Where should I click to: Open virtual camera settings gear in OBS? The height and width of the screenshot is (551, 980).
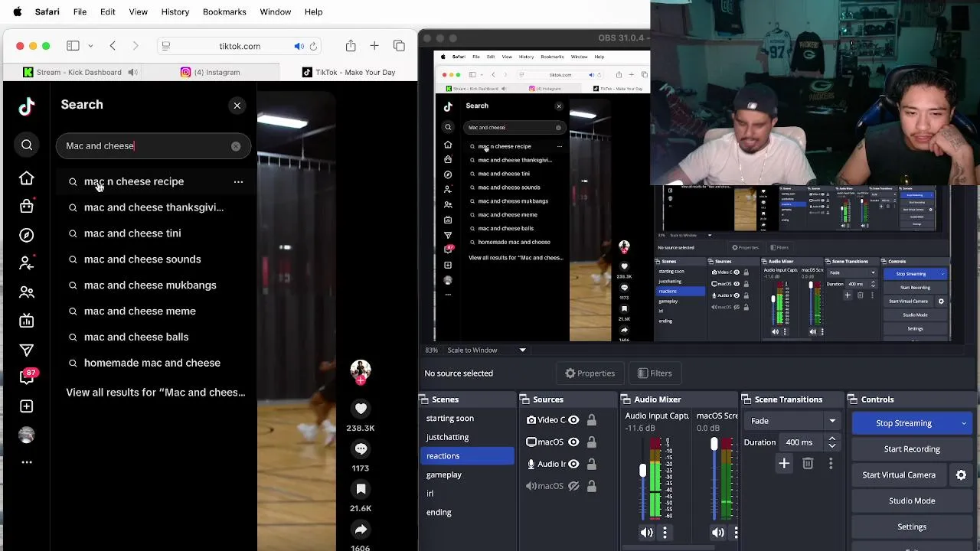[961, 475]
